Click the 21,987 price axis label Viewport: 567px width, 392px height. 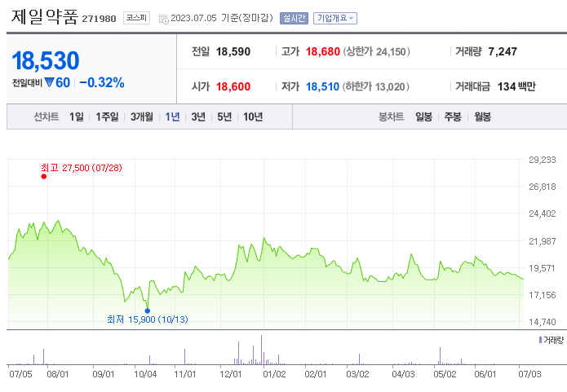pyautogui.click(x=543, y=241)
